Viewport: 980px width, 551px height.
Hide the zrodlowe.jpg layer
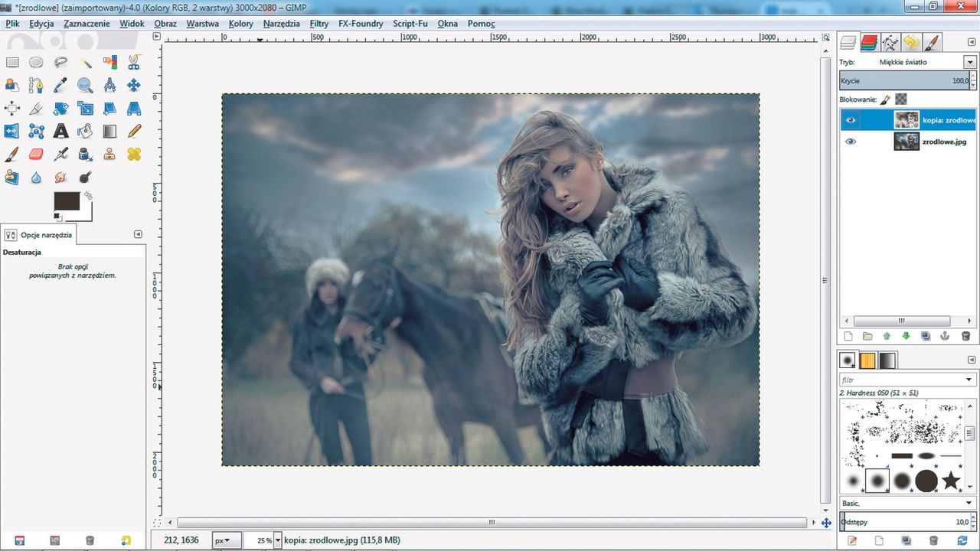851,142
